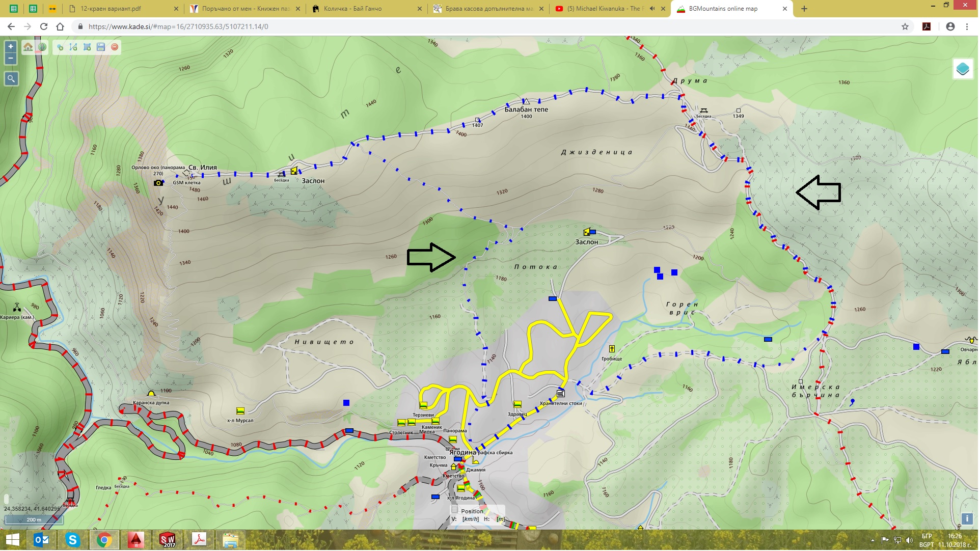Open Skype from the Windows taskbar
This screenshot has height=551, width=980.
72,540
